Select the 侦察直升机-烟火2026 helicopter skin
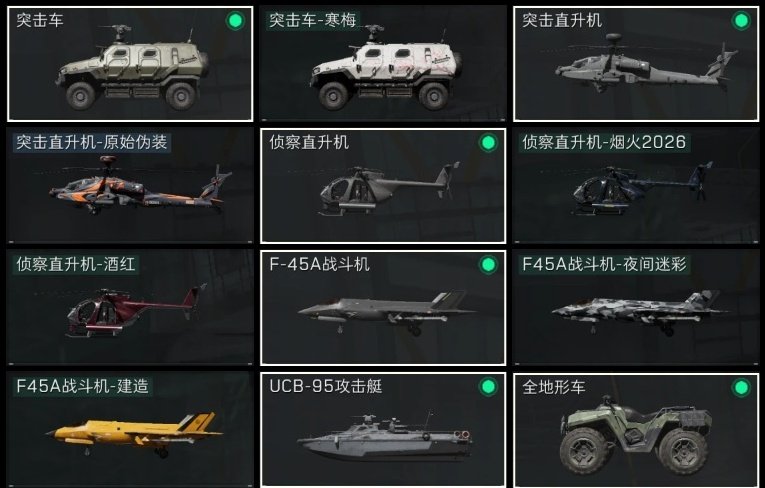The height and width of the screenshot is (488, 765). [x=642, y=189]
